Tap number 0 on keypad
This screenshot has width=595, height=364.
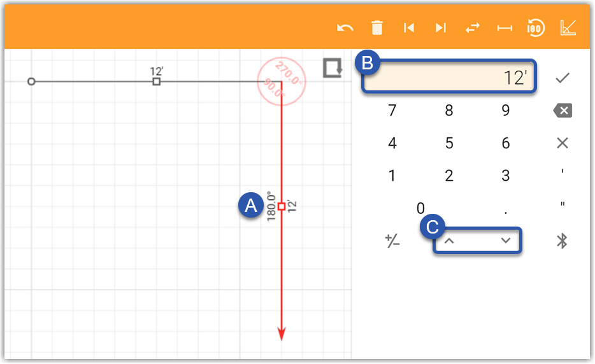[x=420, y=208]
